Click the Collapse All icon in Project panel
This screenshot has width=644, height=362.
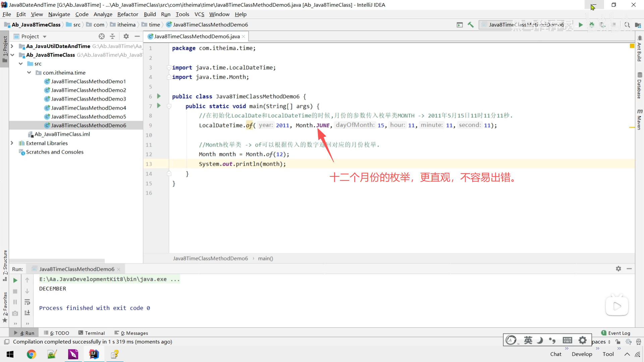click(x=112, y=36)
